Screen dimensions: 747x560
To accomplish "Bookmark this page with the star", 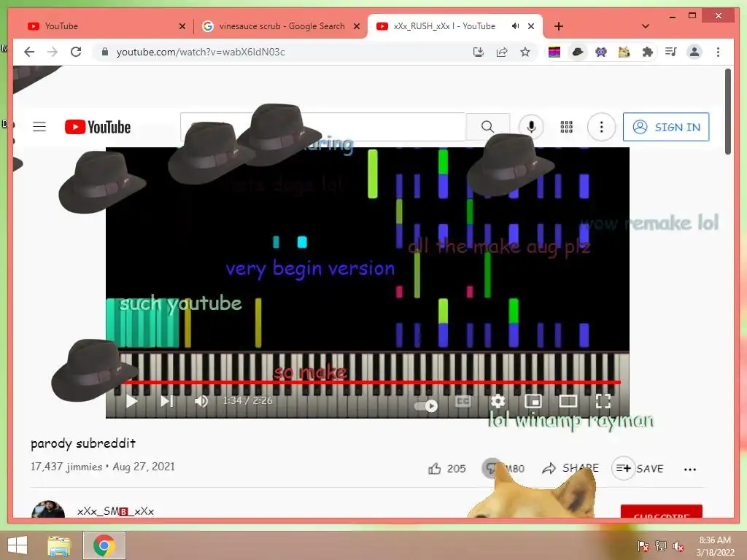I will (525, 52).
